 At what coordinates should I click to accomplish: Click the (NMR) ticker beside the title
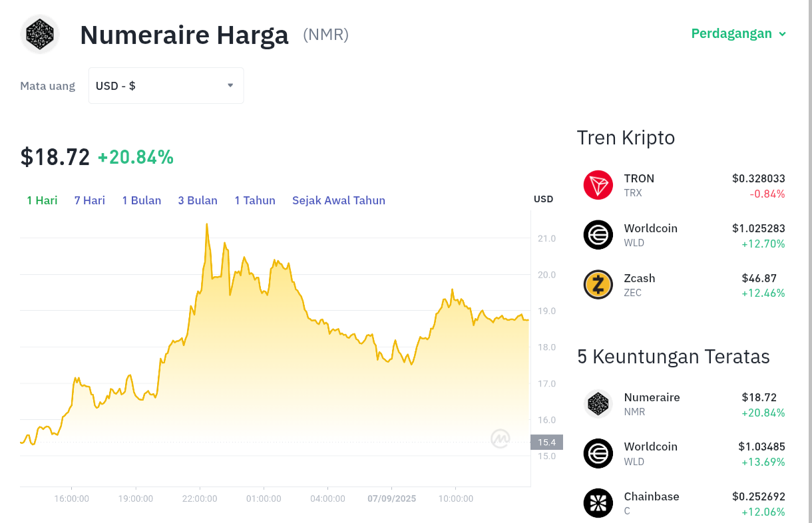pos(326,35)
